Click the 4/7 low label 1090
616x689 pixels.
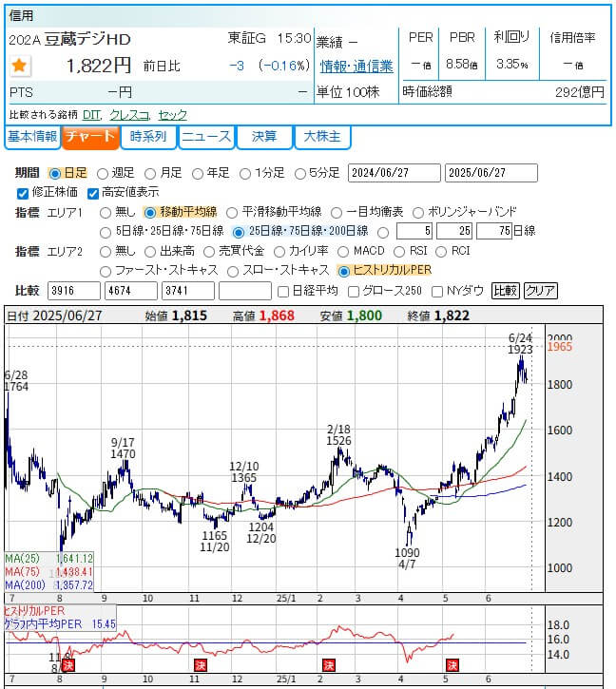pos(407,553)
